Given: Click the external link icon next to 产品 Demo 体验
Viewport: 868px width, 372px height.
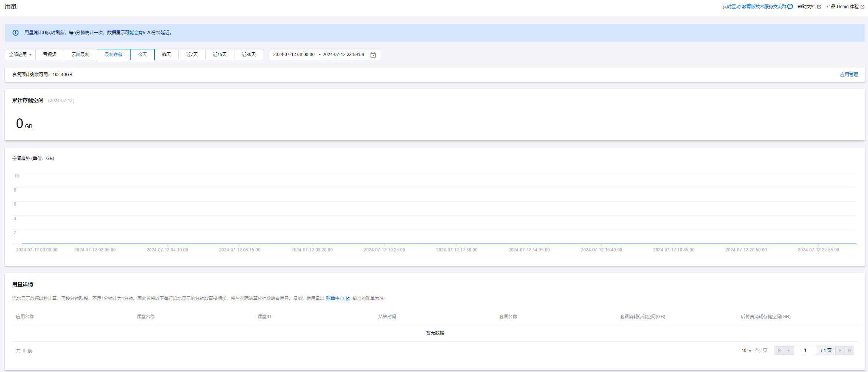Looking at the screenshot, I should (x=862, y=7).
